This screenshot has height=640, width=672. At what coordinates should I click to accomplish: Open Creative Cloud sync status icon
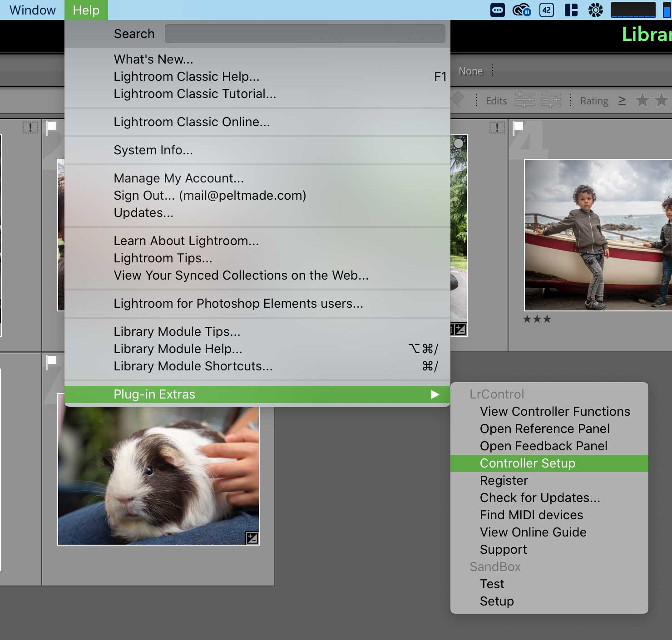point(522,10)
